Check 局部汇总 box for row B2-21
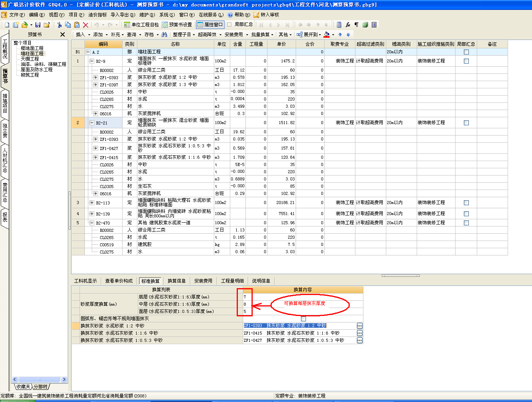Image resolution: width=532 pixels, height=402 pixels. 466,123
